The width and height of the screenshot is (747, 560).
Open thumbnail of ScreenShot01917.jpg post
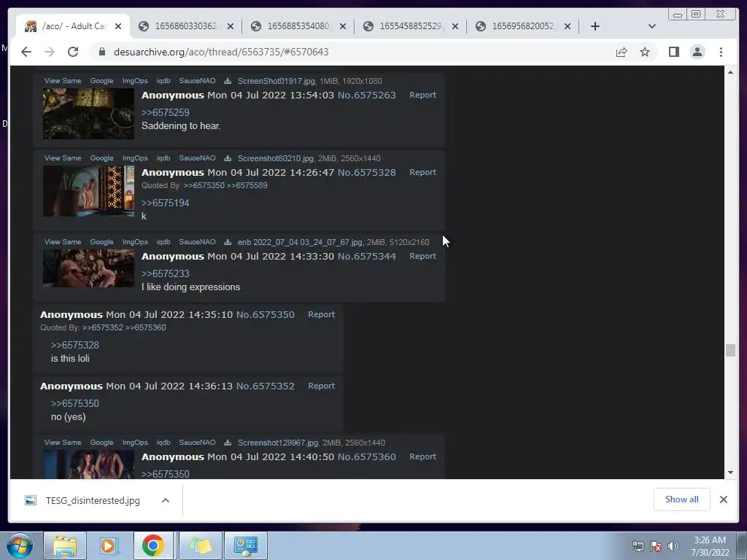tap(88, 113)
